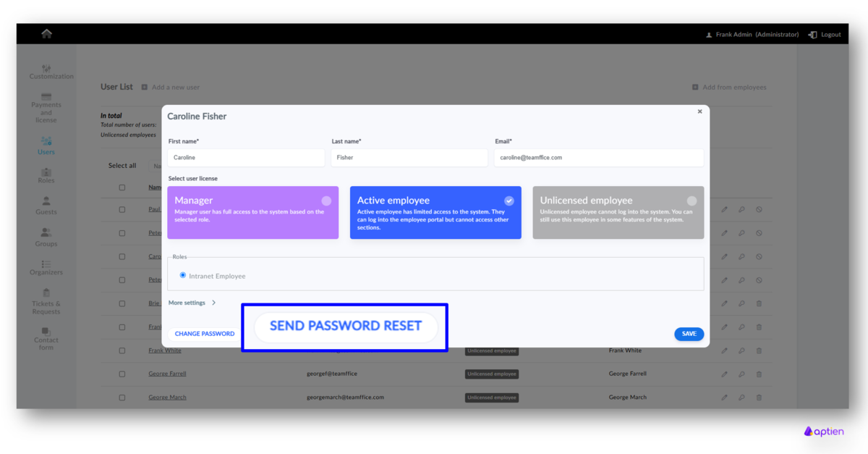The height and width of the screenshot is (454, 868).
Task: Select the Manager license option
Action: [x=252, y=212]
